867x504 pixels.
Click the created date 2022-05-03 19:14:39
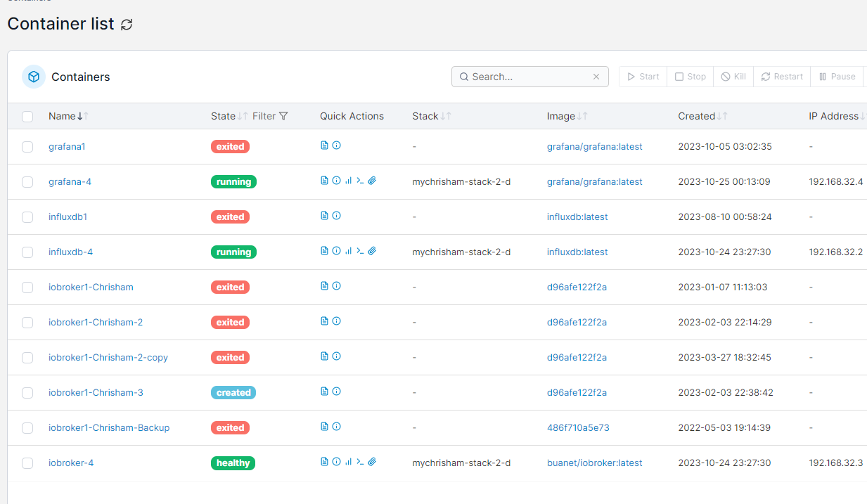point(724,428)
